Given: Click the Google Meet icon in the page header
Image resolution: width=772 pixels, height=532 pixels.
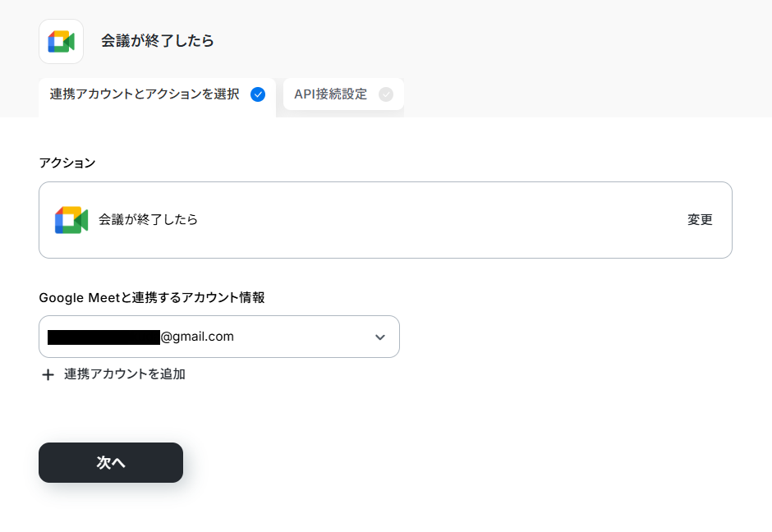Looking at the screenshot, I should point(61,41).
